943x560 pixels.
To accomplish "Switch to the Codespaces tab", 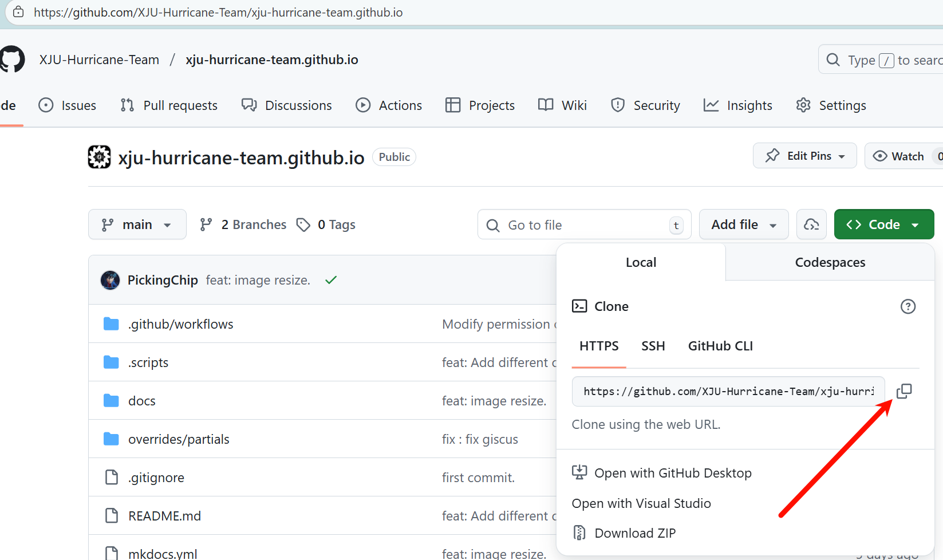I will 830,262.
